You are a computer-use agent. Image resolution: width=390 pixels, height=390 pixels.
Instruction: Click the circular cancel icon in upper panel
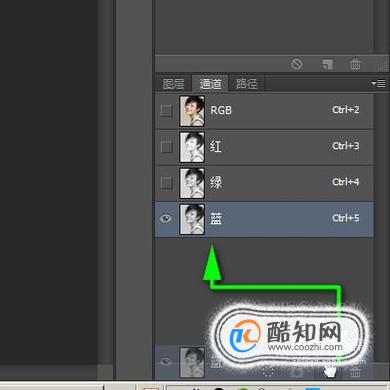click(297, 63)
